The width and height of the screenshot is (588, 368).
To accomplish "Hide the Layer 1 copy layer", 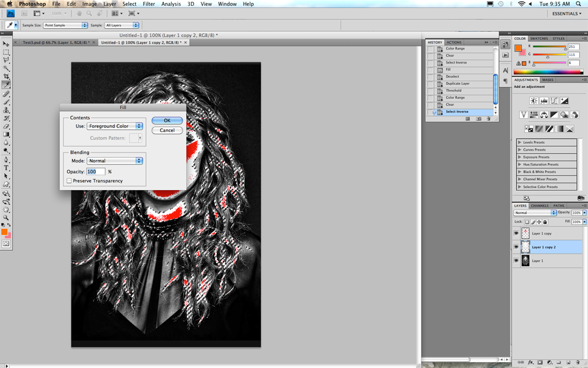I will click(x=516, y=233).
